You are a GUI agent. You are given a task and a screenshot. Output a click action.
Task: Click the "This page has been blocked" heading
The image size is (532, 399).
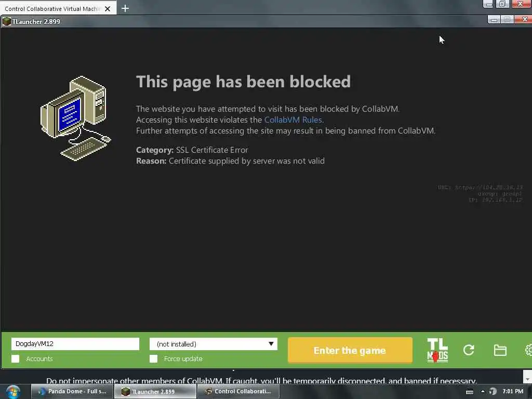pos(243,82)
